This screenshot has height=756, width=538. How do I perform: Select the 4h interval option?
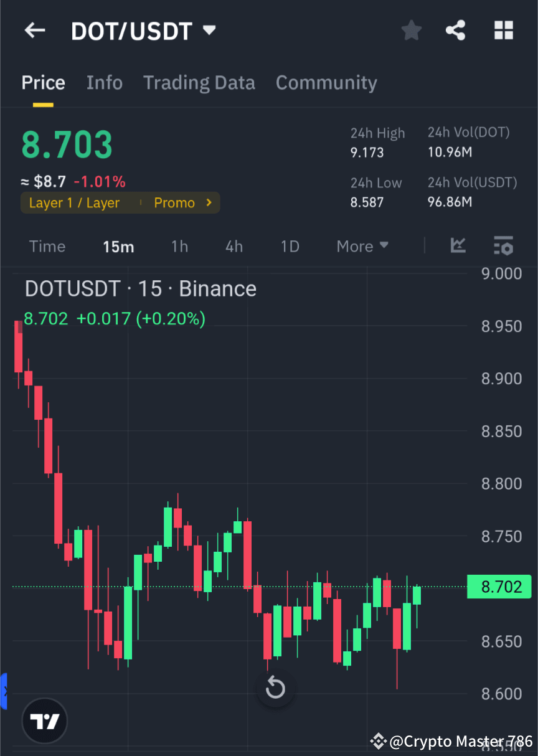(x=234, y=246)
